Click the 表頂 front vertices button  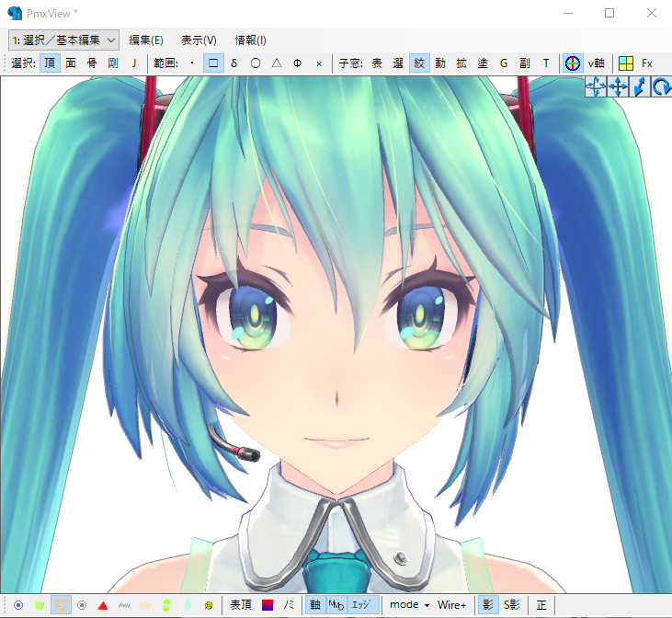pos(241,605)
